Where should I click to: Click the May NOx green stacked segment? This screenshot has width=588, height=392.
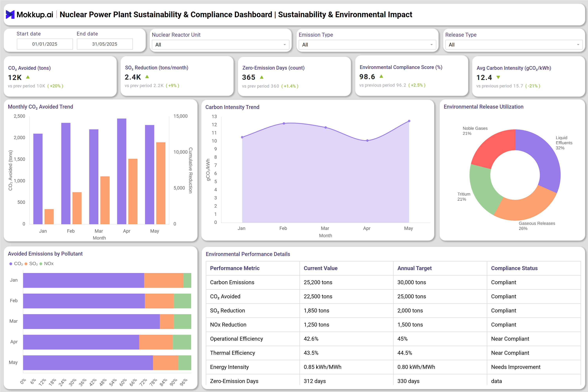(x=185, y=362)
